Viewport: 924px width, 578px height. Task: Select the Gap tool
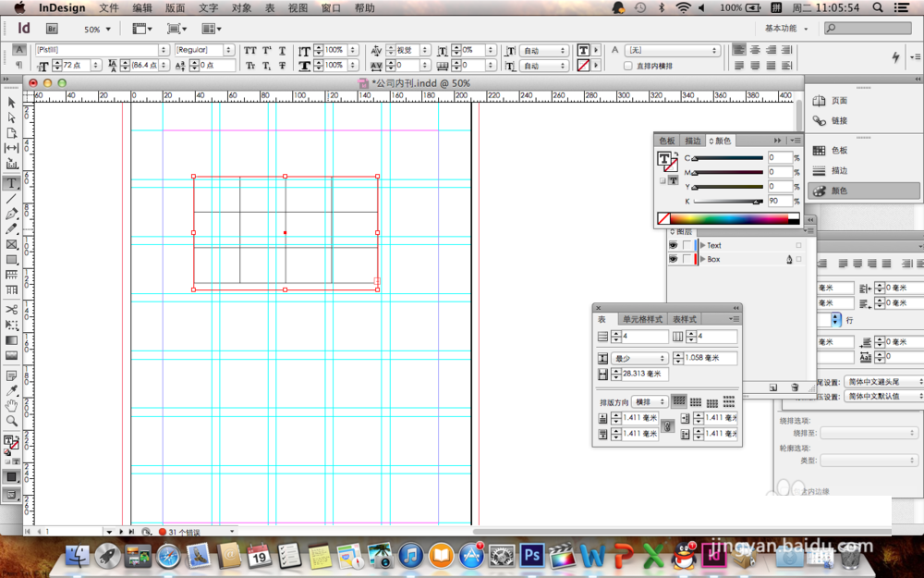pyautogui.click(x=11, y=148)
